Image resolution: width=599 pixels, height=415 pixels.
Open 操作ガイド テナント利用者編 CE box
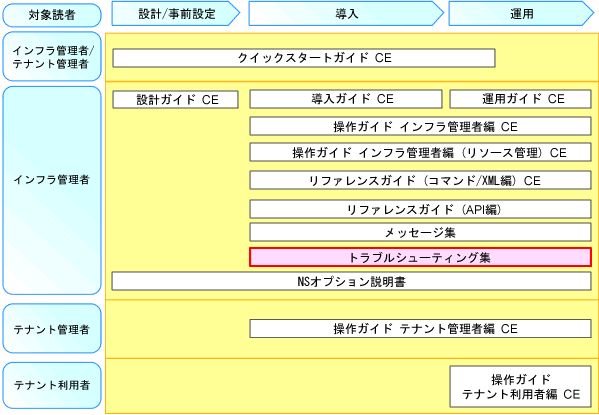pyautogui.click(x=520, y=386)
